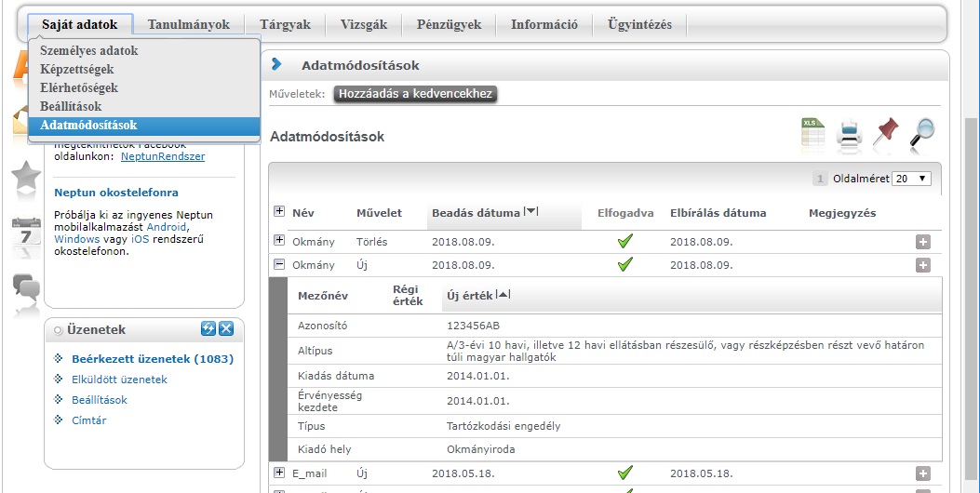Open the Tanulmányok menu tab
This screenshot has width=980, height=493.
click(189, 25)
